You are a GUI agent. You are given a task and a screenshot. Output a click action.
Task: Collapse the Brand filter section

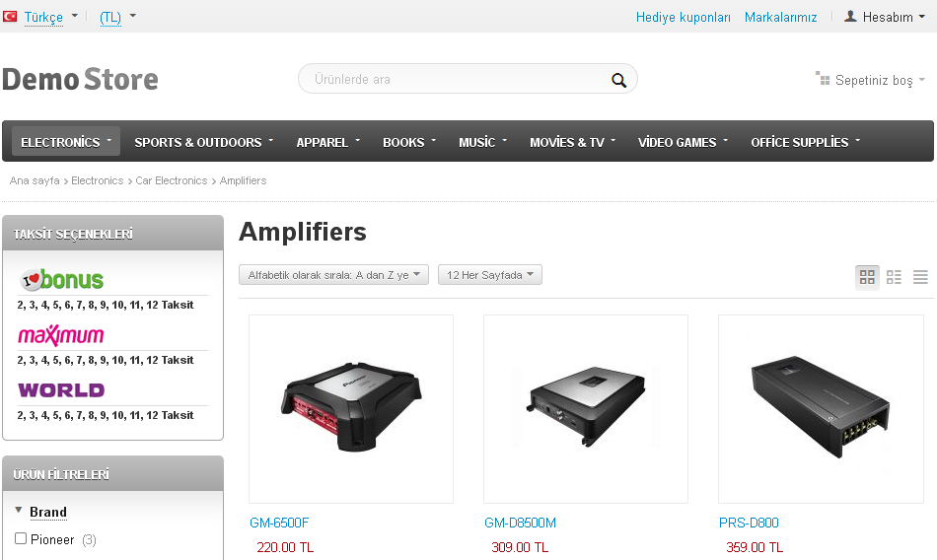point(19,511)
